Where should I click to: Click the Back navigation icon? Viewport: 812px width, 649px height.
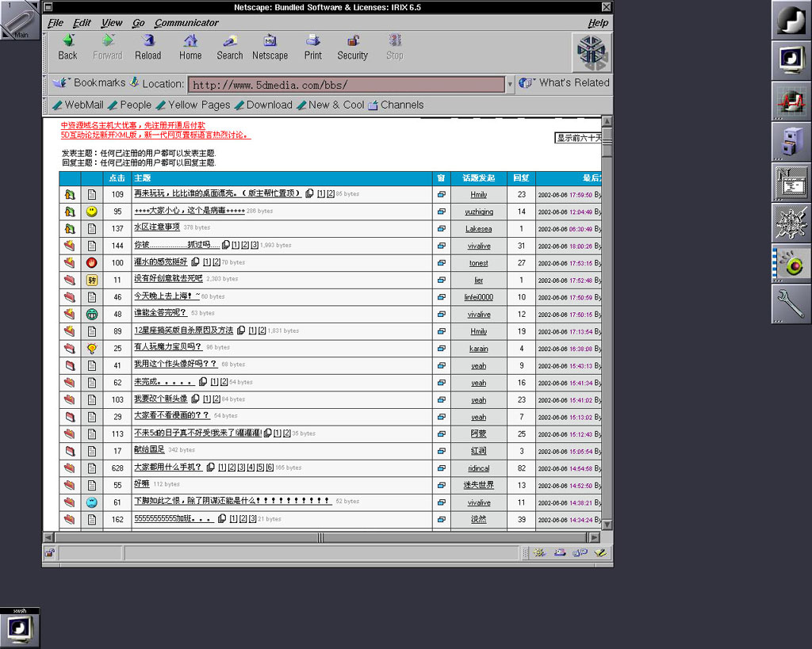(x=68, y=41)
